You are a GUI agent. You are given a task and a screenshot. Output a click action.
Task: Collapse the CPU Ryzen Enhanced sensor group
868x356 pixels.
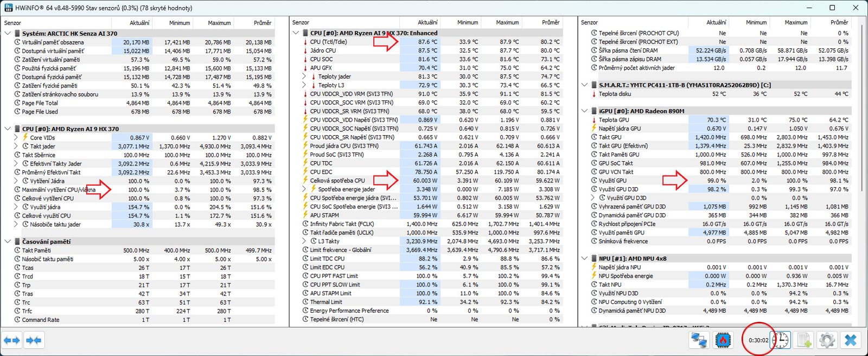pyautogui.click(x=296, y=33)
